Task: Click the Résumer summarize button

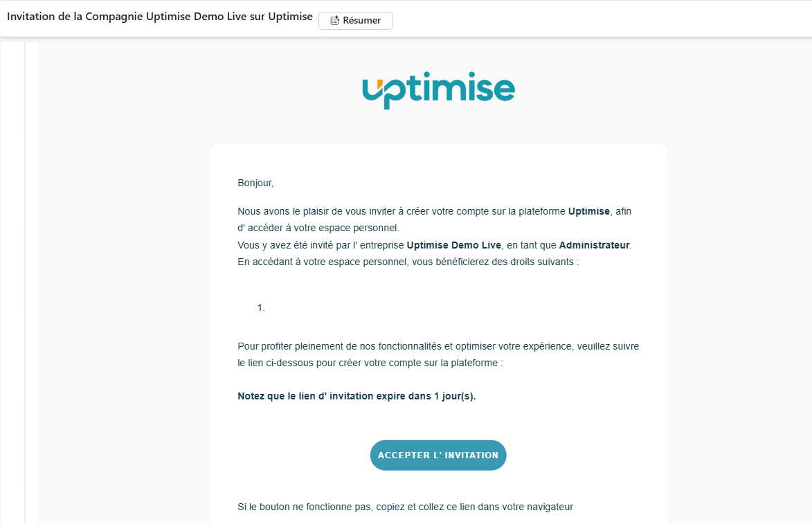Action: coord(355,21)
